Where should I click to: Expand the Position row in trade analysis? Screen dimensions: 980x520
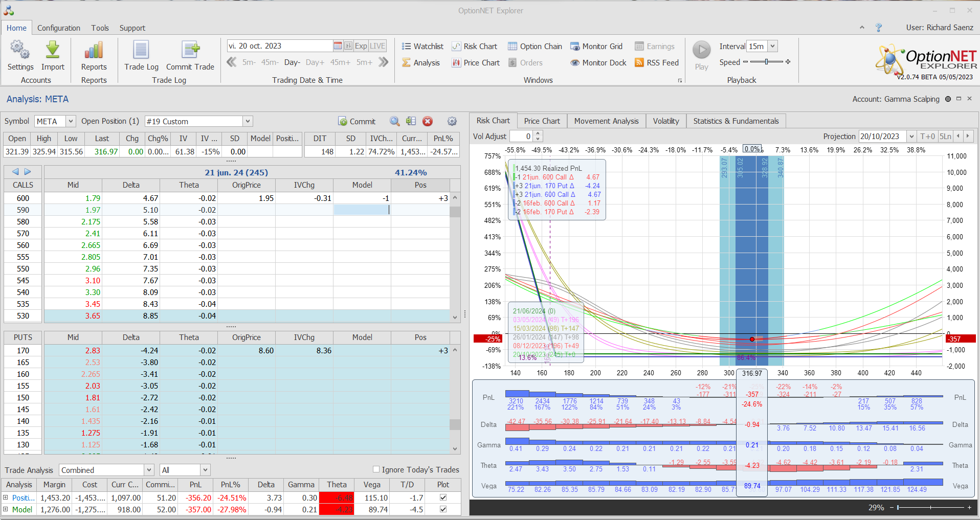[6, 498]
